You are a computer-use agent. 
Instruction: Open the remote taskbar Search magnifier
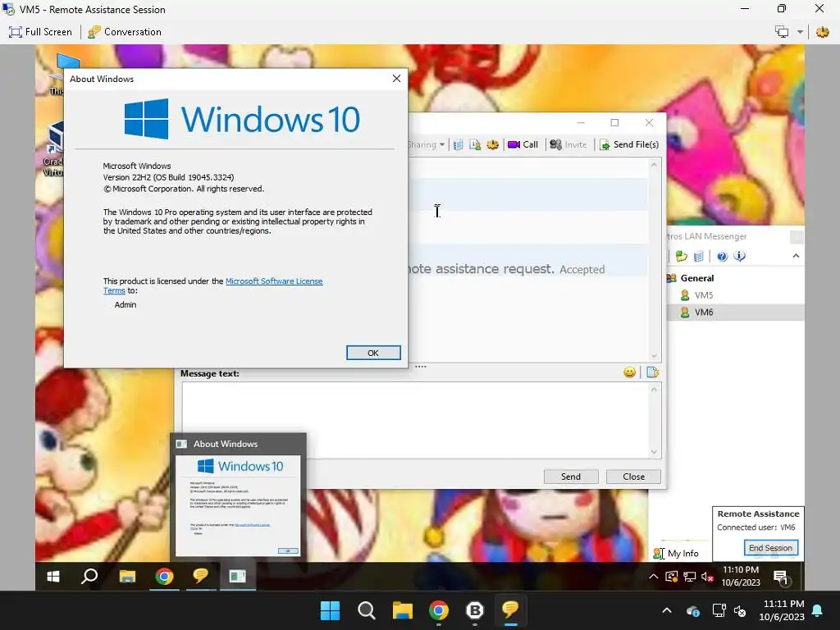(x=89, y=577)
